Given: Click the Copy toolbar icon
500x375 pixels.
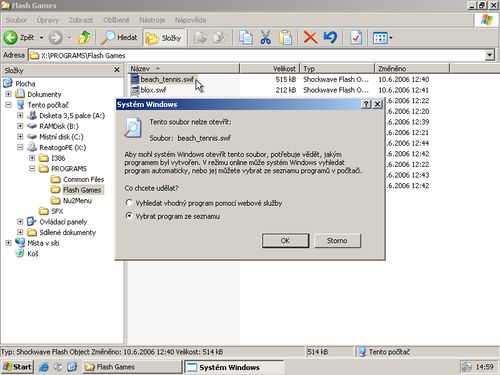Looking at the screenshot, I should point(246,38).
